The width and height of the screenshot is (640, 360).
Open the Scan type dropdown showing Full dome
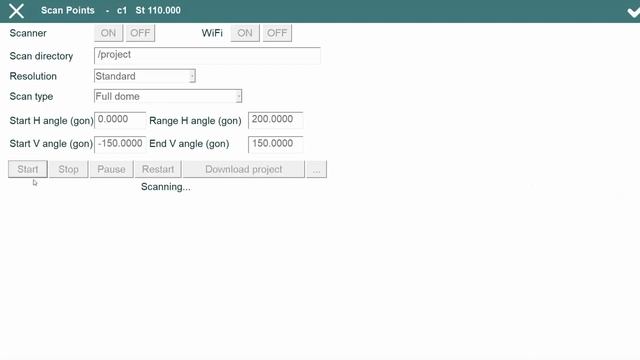[x=168, y=96]
